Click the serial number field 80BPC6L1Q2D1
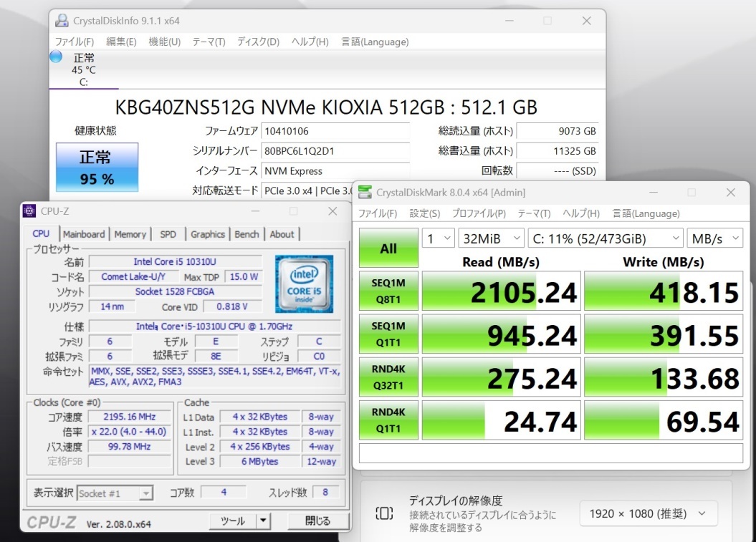 (335, 151)
